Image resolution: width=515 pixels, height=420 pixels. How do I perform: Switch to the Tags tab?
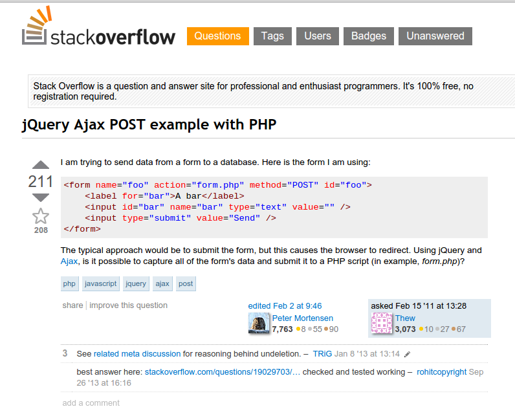pyautogui.click(x=272, y=36)
